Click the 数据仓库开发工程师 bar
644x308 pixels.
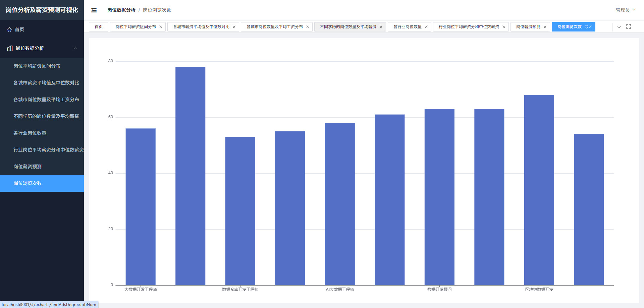pyautogui.click(x=240, y=211)
